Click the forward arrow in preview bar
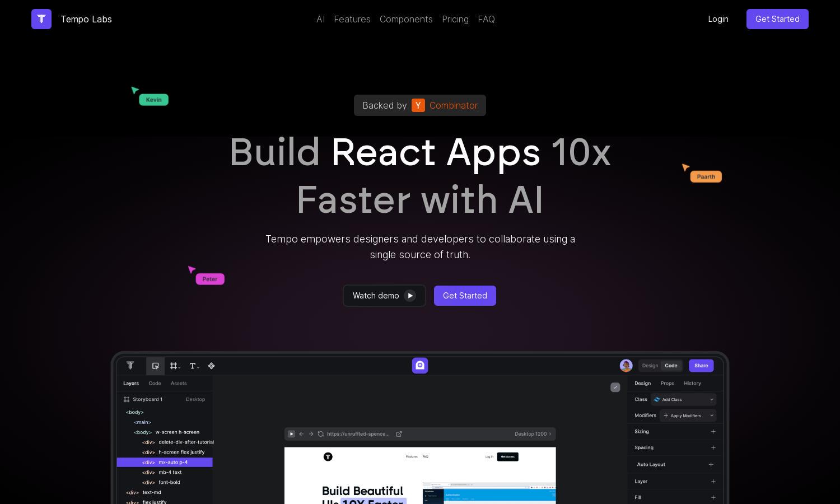The width and height of the screenshot is (840, 504). (x=311, y=434)
